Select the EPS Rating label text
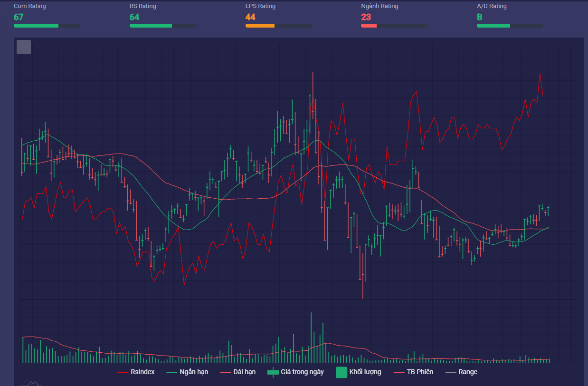Screen dimensions: 588x386 [x=260, y=6]
